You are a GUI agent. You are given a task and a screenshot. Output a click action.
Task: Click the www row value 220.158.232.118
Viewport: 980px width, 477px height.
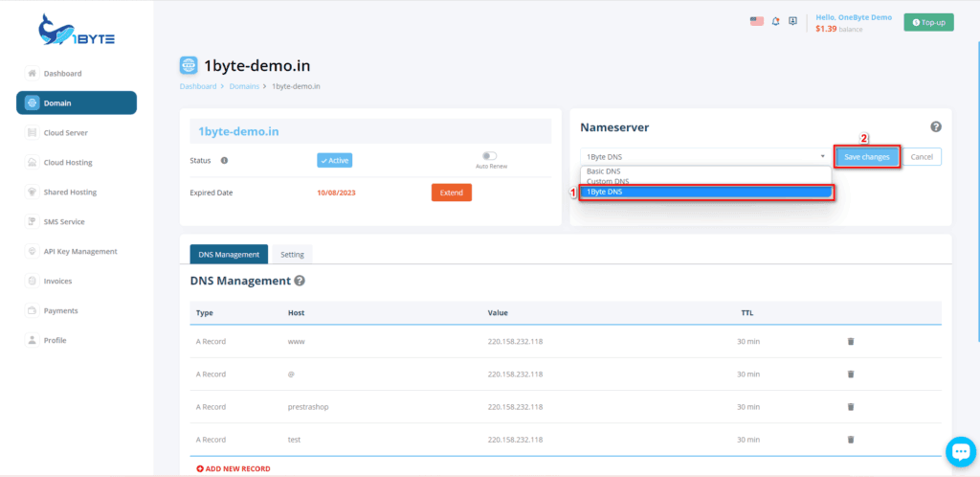pos(515,341)
